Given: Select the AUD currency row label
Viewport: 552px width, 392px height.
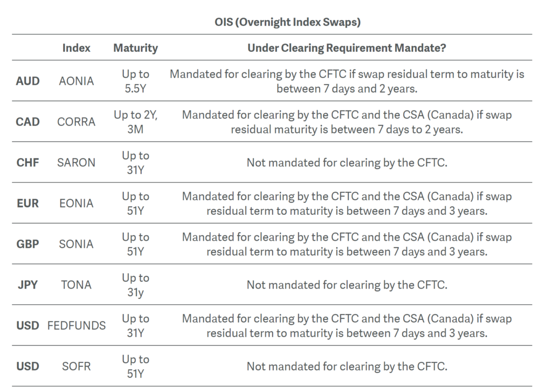Looking at the screenshot, I should coord(28,81).
